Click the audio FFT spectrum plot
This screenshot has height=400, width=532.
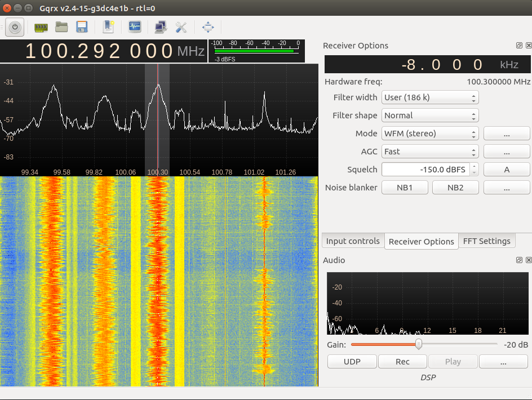(x=428, y=303)
